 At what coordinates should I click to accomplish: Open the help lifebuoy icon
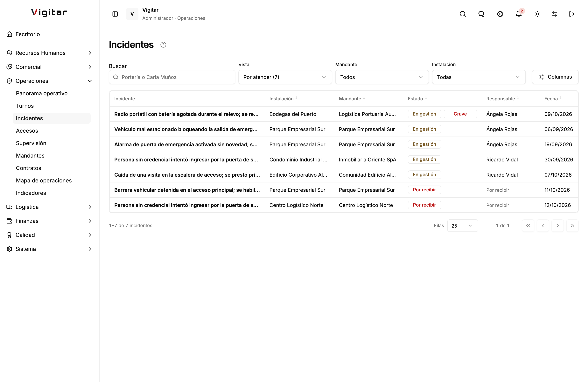click(x=500, y=14)
